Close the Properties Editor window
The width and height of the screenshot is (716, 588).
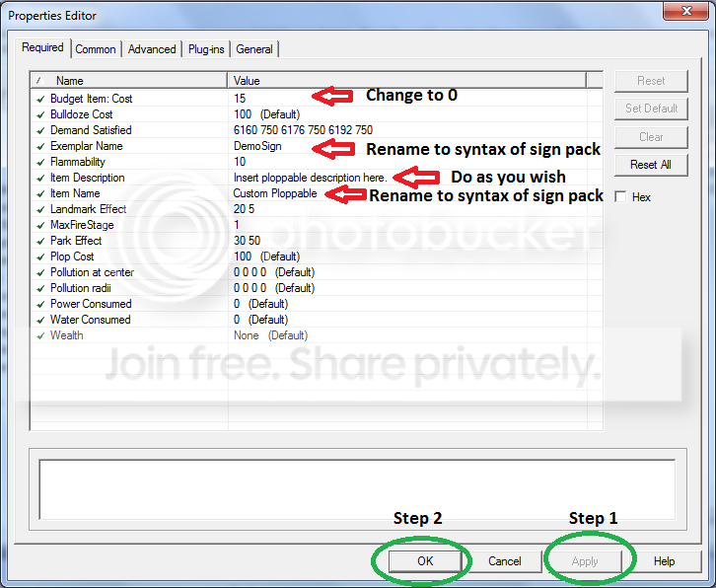click(x=686, y=11)
